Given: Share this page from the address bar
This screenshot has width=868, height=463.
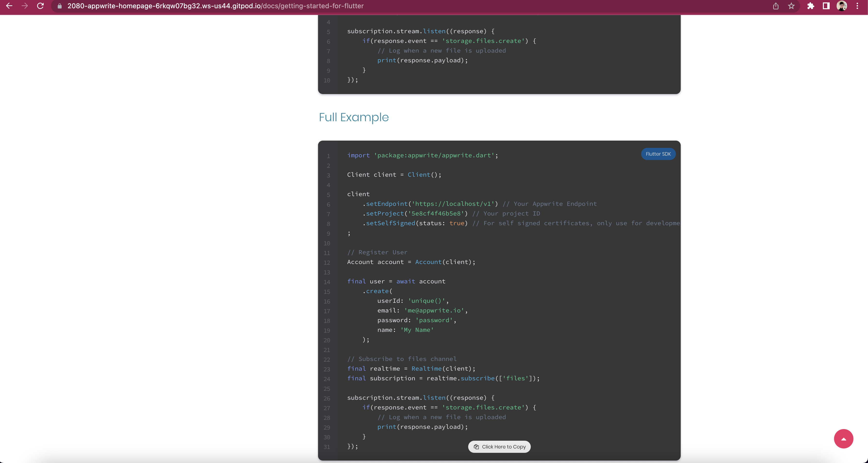Looking at the screenshot, I should (x=776, y=6).
